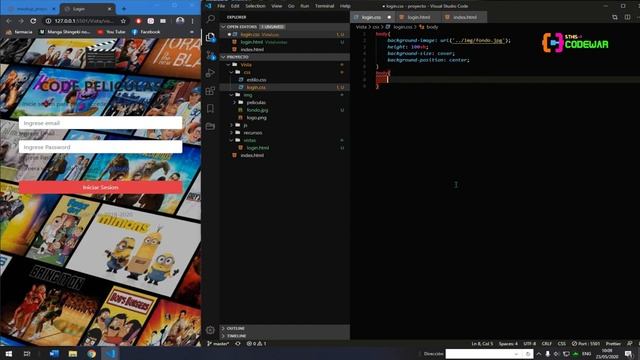Open the Search view in VS Code activity bar
Screen dimensions: 640x360
pyautogui.click(x=211, y=19)
